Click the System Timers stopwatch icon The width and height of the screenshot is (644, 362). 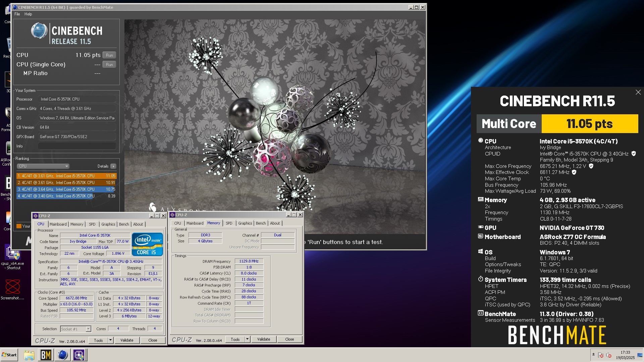(x=480, y=279)
